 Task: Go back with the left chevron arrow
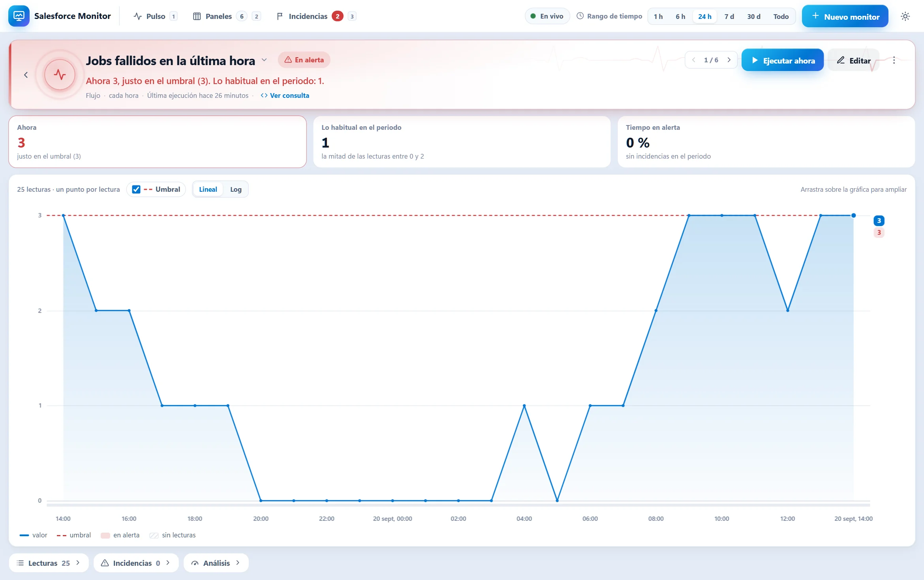[x=26, y=75]
